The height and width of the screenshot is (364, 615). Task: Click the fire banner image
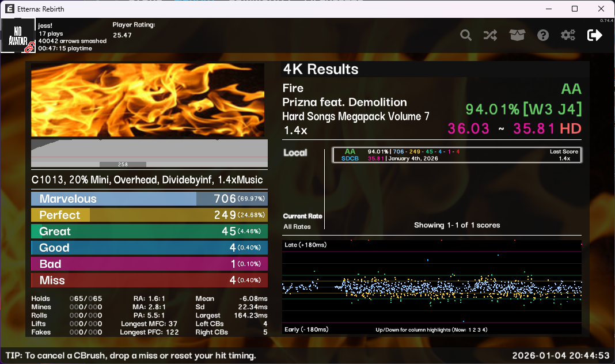(x=147, y=100)
